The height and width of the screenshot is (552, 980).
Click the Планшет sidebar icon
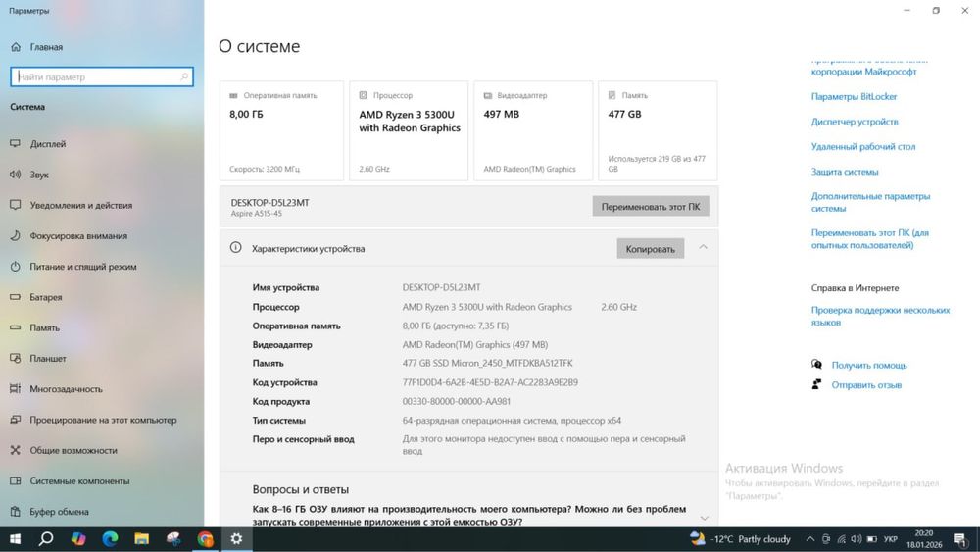pos(16,358)
